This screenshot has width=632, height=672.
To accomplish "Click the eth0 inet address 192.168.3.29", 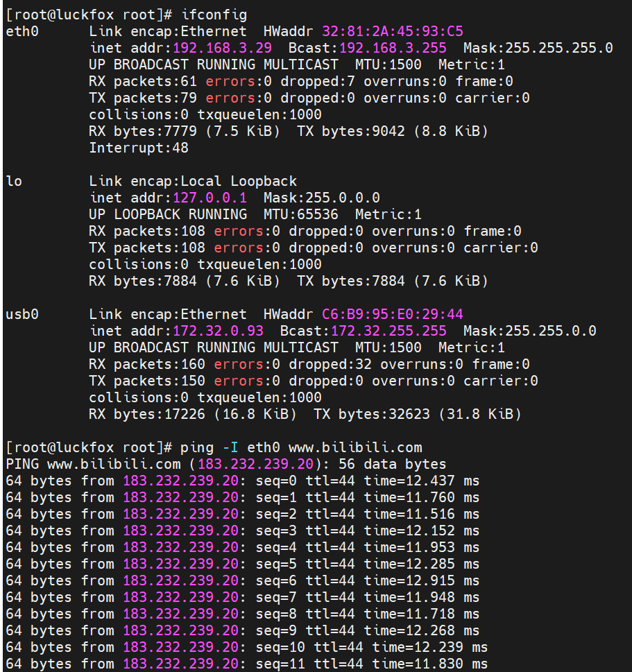I will point(222,48).
